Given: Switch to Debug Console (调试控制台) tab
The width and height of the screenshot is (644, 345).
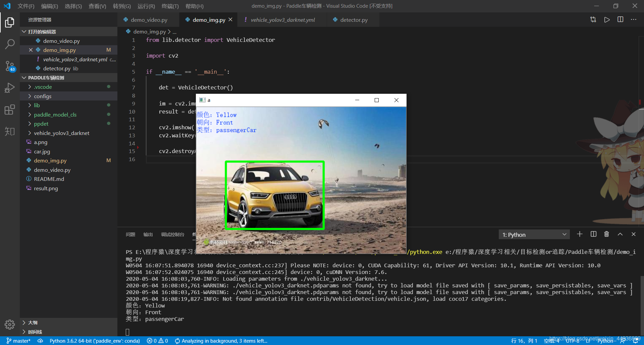Looking at the screenshot, I should 172,234.
